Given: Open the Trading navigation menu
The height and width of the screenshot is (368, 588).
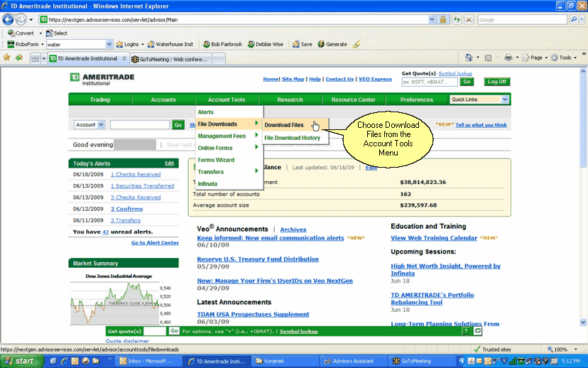Looking at the screenshot, I should point(100,99).
